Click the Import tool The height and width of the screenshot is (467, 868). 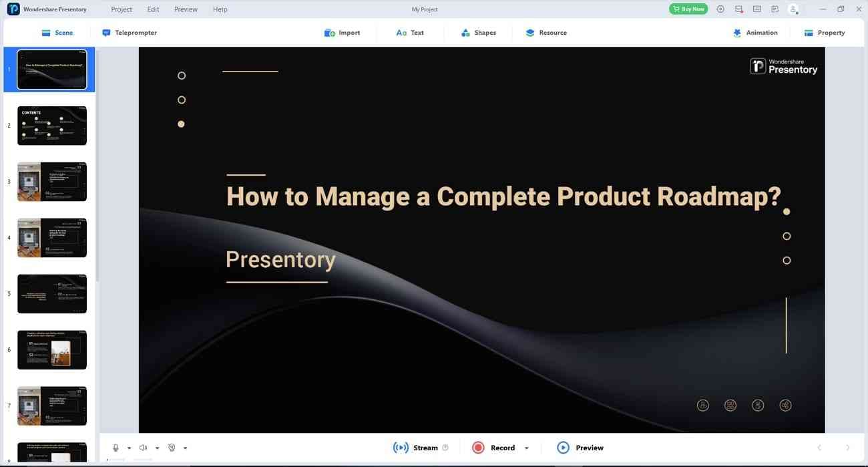pos(342,33)
